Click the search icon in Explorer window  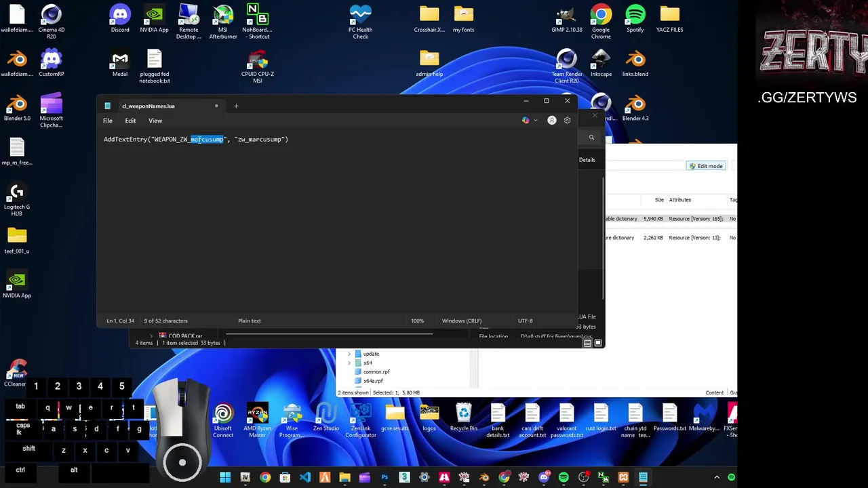point(591,138)
